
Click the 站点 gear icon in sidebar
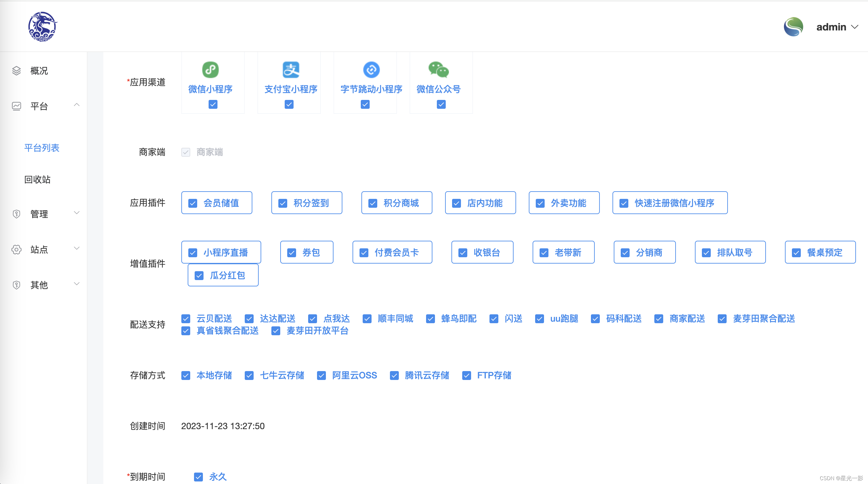pyautogui.click(x=16, y=250)
